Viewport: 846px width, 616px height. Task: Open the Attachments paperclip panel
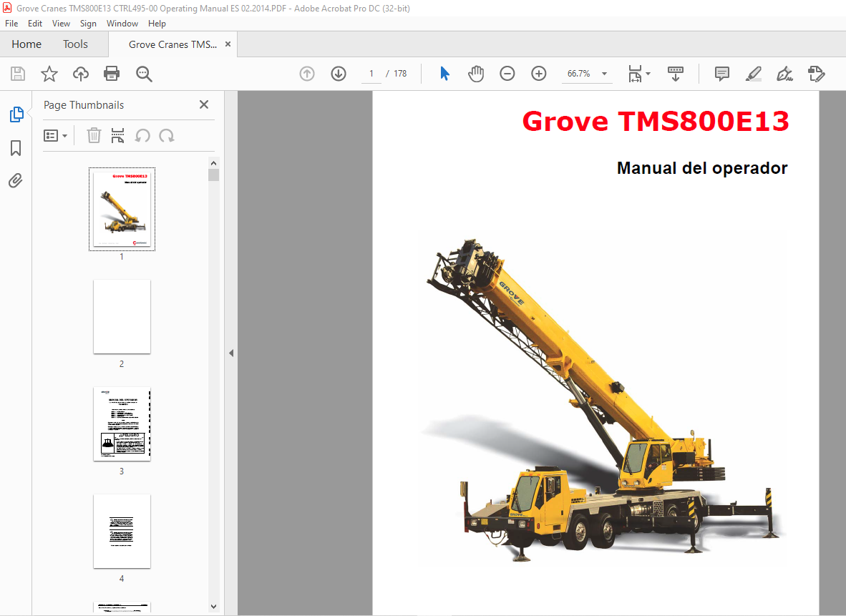pos(16,180)
